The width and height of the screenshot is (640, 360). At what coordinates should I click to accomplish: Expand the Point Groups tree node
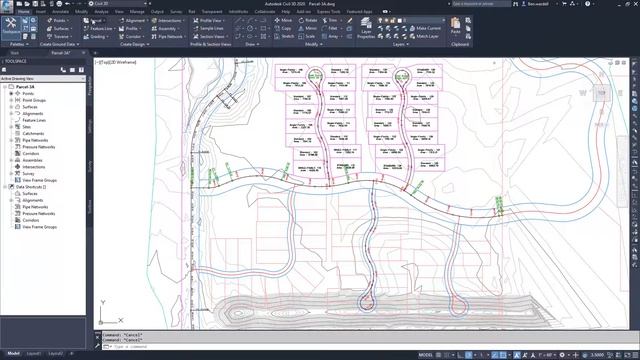pyautogui.click(x=11, y=100)
